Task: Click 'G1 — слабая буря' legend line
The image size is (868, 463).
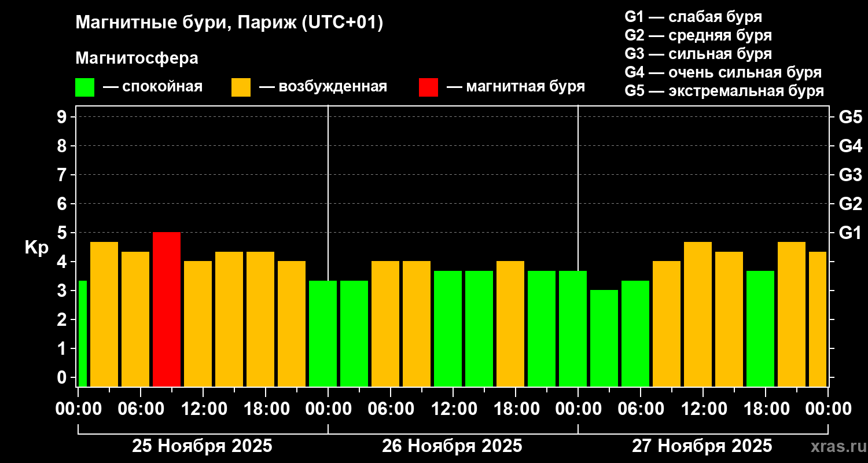Action: 693,17
